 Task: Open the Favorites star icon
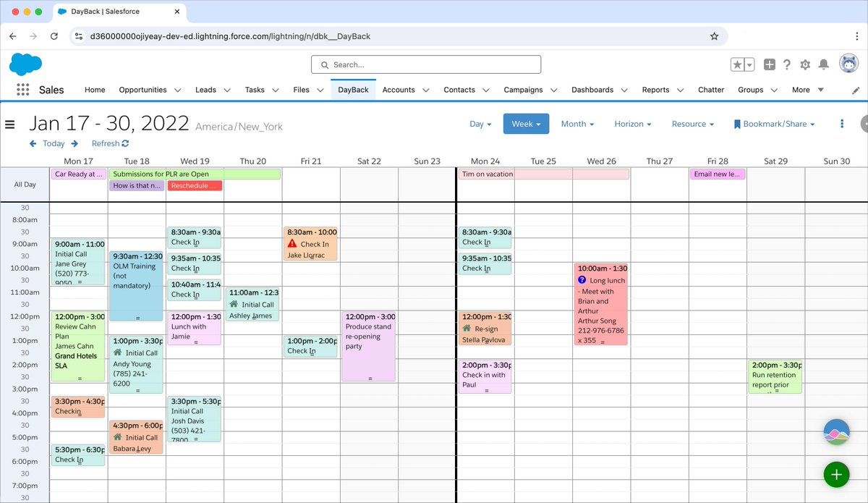(737, 64)
